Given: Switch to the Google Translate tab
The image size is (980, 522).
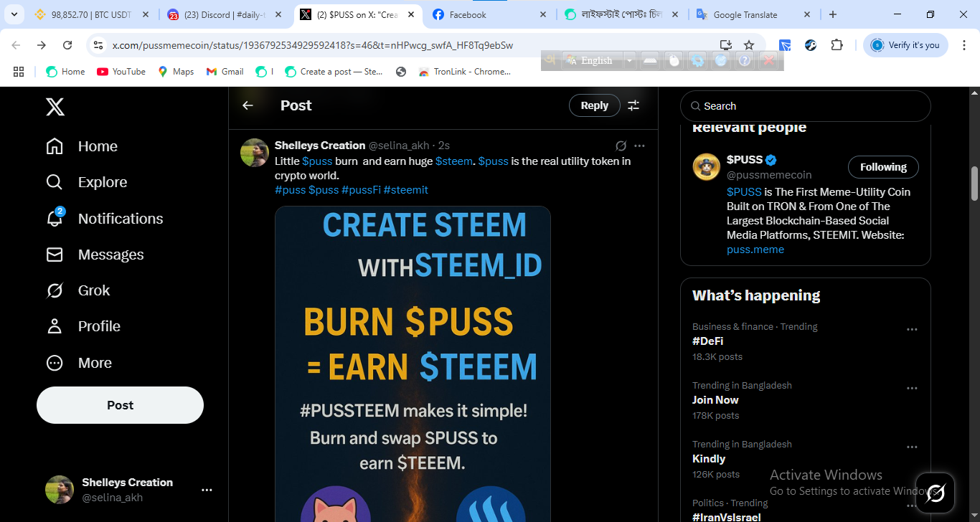Looking at the screenshot, I should click(x=752, y=14).
